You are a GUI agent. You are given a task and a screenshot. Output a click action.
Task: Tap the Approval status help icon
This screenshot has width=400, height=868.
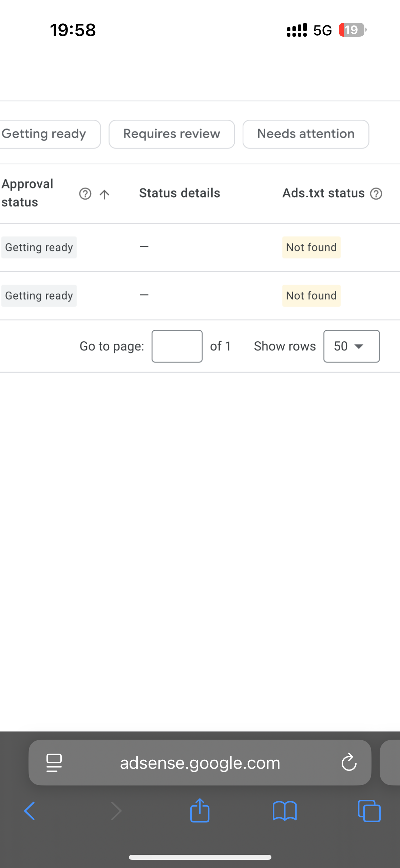coord(85,194)
